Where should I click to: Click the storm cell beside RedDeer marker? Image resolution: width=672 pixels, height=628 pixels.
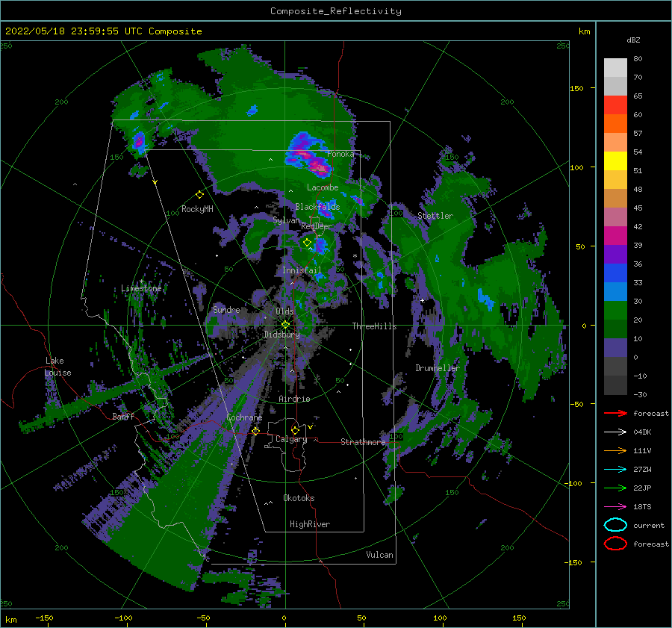(320, 246)
